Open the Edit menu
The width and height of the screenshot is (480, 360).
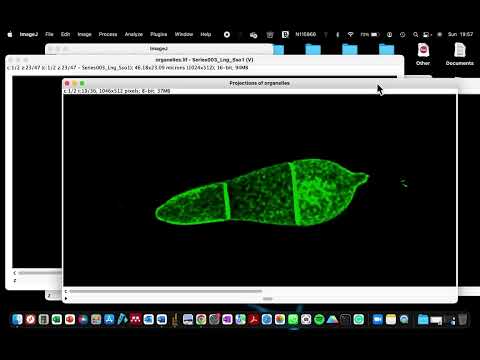point(66,34)
